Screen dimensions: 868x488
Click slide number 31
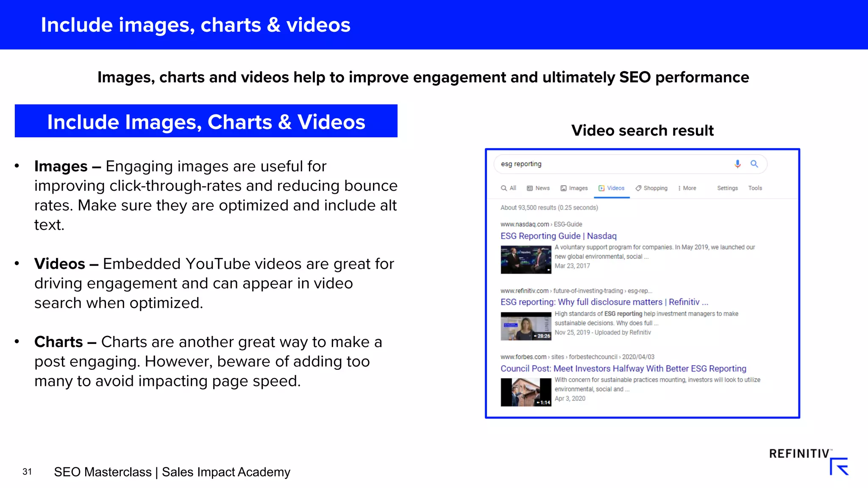[27, 472]
